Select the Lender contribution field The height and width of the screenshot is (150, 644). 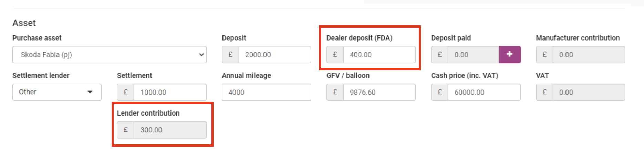(170, 130)
